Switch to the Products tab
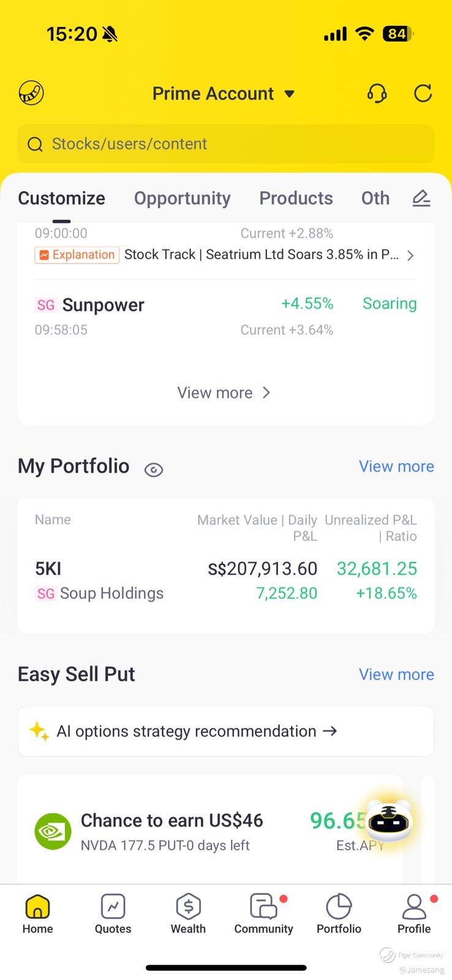This screenshot has width=452, height=980. [296, 198]
